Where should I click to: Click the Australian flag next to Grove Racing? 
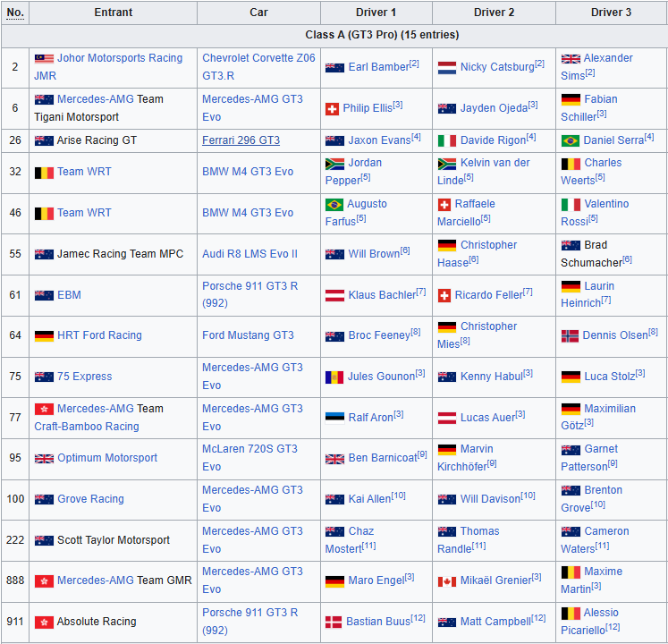click(x=44, y=499)
